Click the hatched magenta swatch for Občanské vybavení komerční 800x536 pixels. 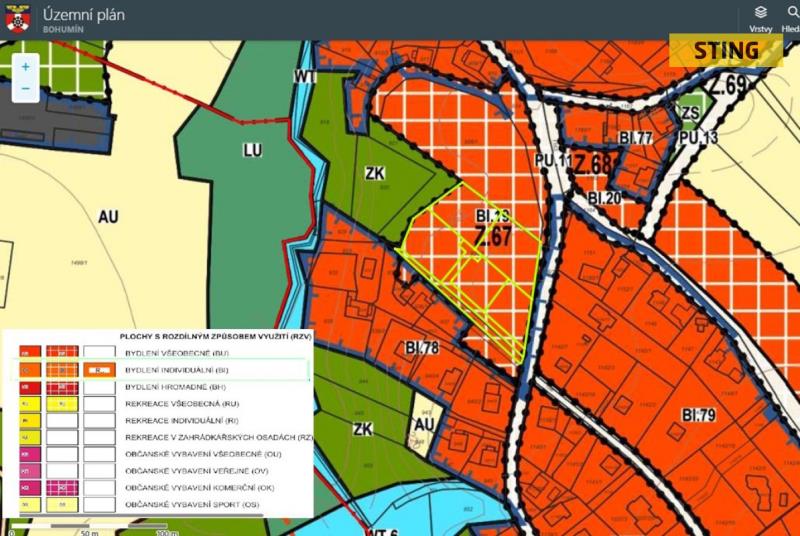click(x=62, y=488)
